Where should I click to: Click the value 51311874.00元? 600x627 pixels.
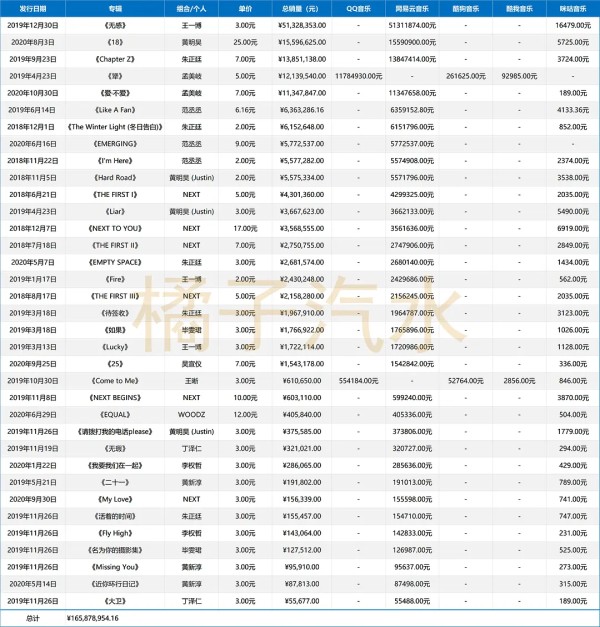pyautogui.click(x=412, y=26)
